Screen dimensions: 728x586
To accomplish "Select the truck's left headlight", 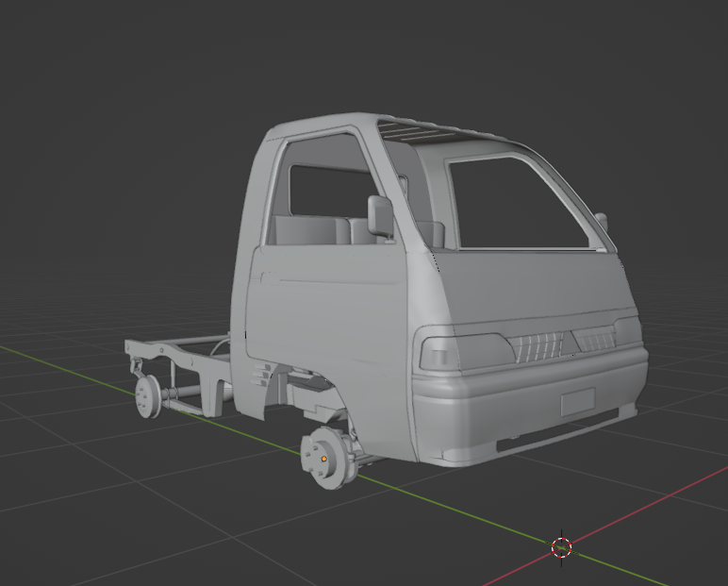I will 465,352.
